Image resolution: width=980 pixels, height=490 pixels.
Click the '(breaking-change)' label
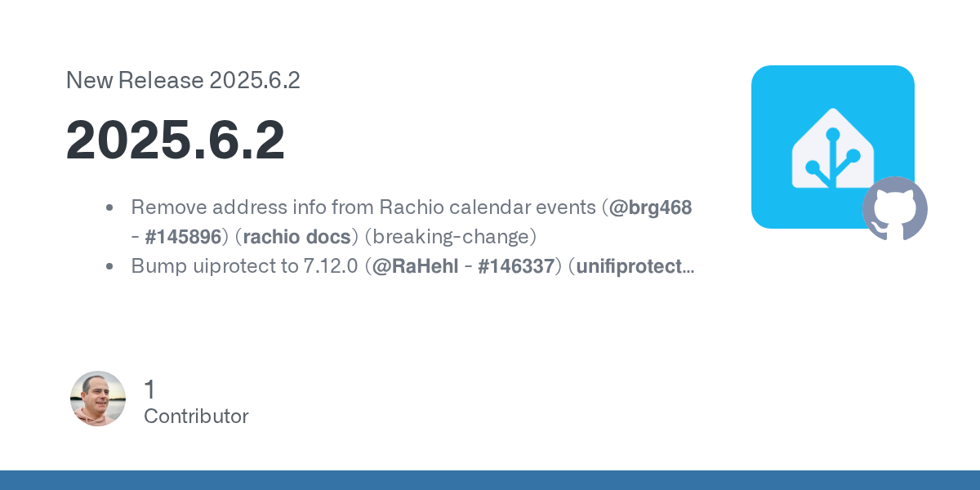coord(450,237)
